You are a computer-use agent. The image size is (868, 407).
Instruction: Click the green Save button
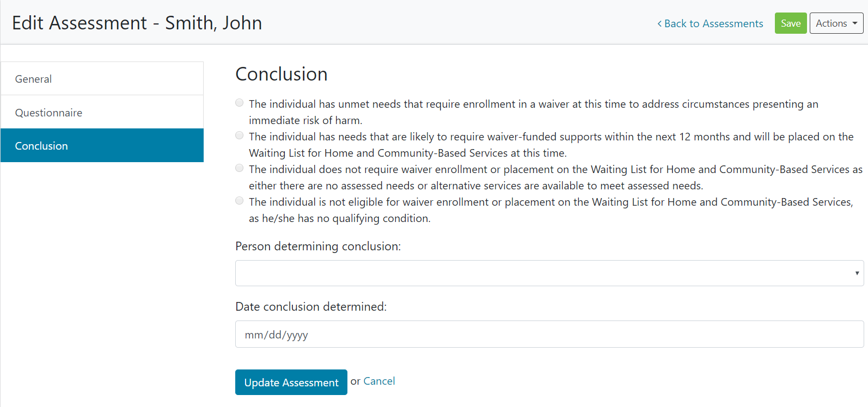pyautogui.click(x=790, y=23)
